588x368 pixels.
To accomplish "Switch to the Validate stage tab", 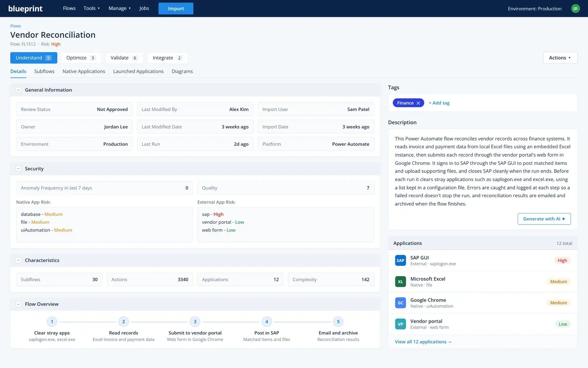I will point(124,58).
